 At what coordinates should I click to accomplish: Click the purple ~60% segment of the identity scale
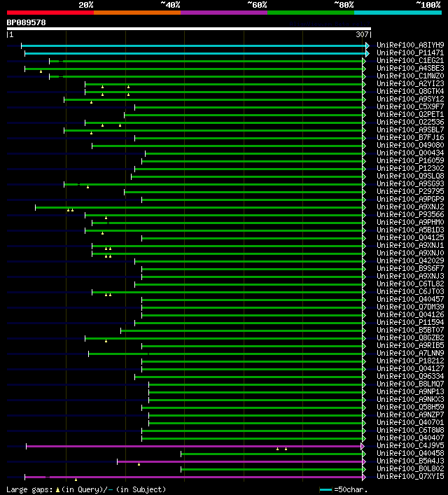click(x=224, y=13)
